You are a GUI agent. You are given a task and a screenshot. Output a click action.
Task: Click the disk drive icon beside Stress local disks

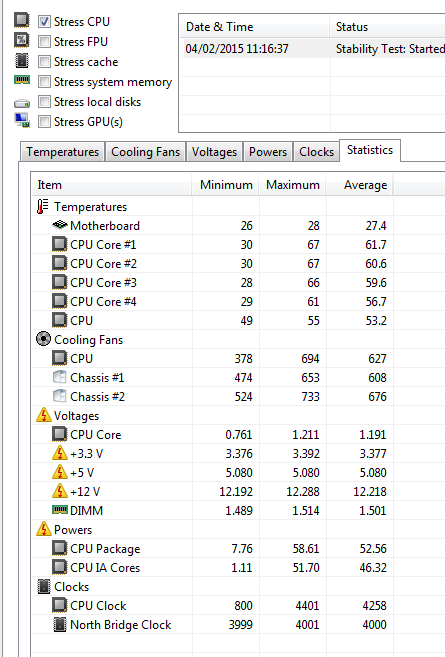[x=22, y=103]
